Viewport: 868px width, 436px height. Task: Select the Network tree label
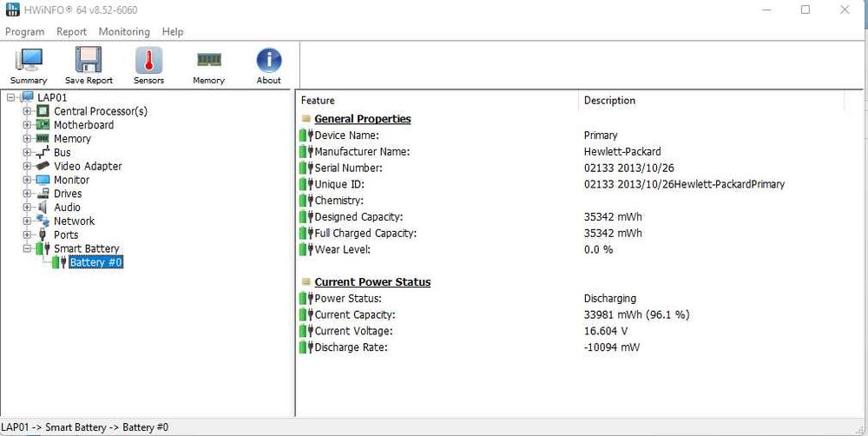pos(74,221)
